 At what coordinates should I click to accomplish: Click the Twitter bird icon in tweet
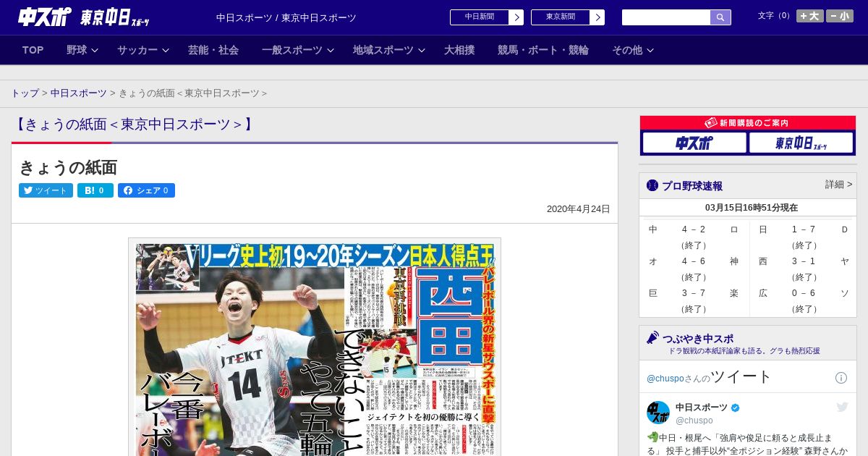coord(842,408)
